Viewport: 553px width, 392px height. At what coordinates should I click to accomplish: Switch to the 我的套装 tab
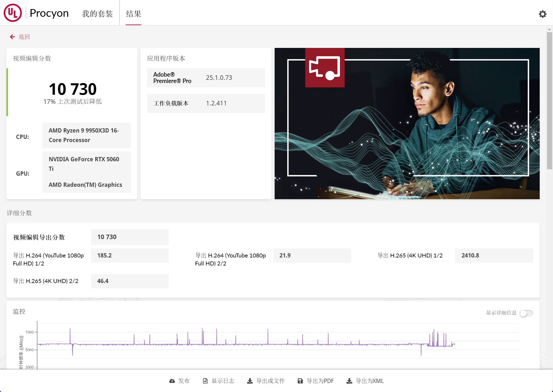pyautogui.click(x=97, y=14)
